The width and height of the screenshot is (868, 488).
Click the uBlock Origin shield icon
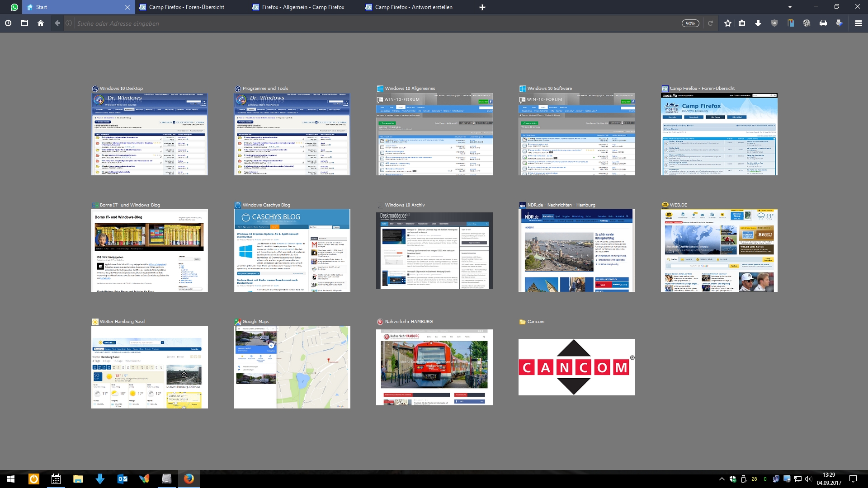tap(774, 23)
